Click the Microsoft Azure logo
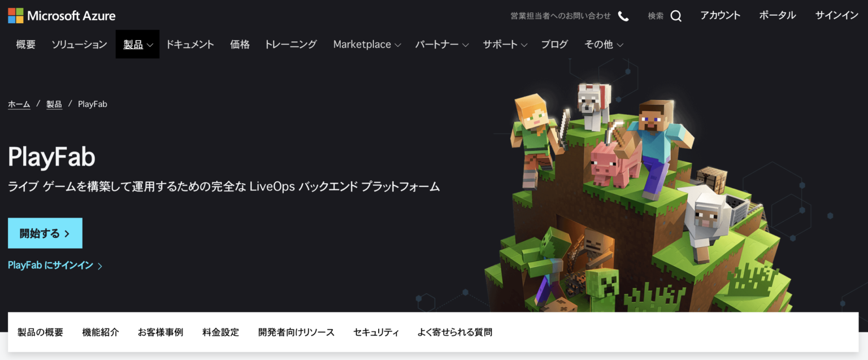This screenshot has height=360, width=868. click(62, 15)
